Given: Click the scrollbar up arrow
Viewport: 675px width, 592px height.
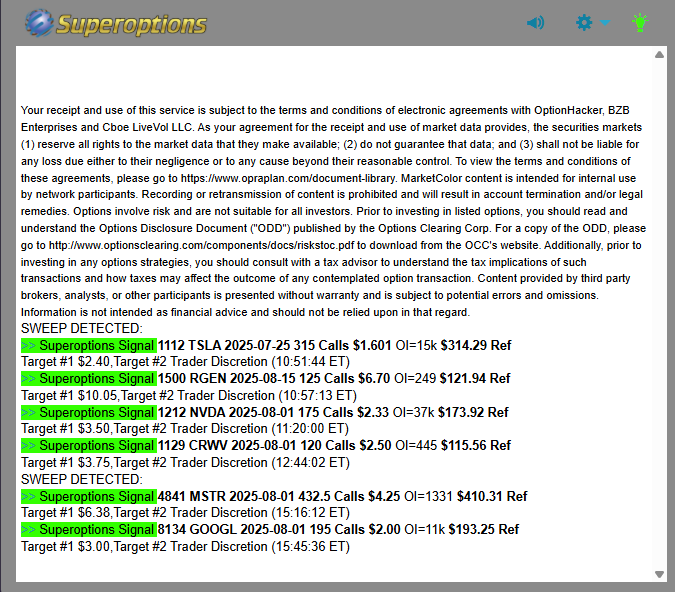Looking at the screenshot, I should point(658,54).
